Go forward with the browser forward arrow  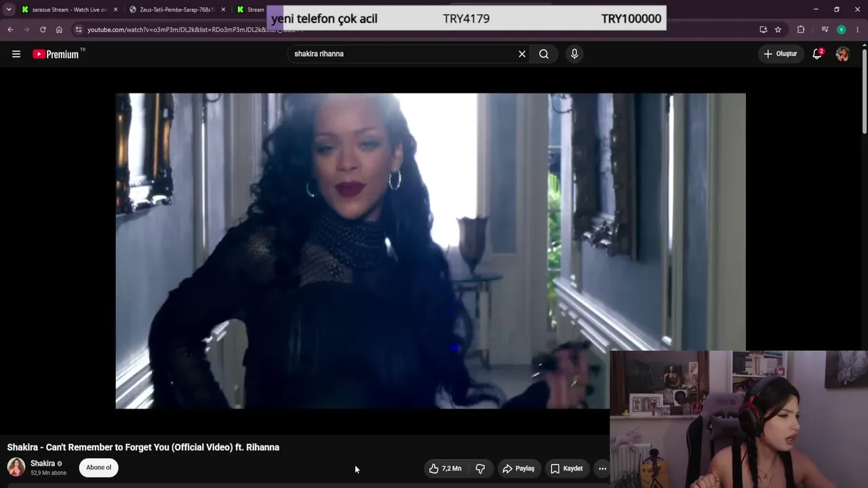click(x=26, y=30)
